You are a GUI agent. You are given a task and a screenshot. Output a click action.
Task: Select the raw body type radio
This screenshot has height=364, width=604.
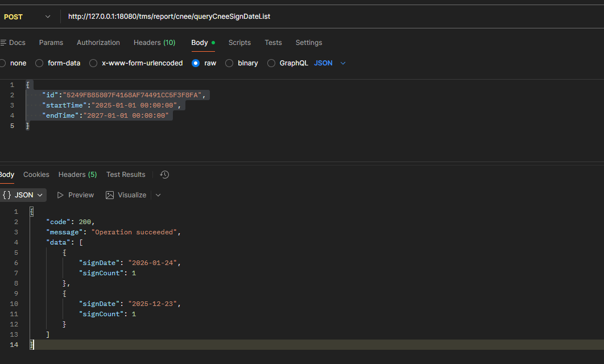pos(196,63)
